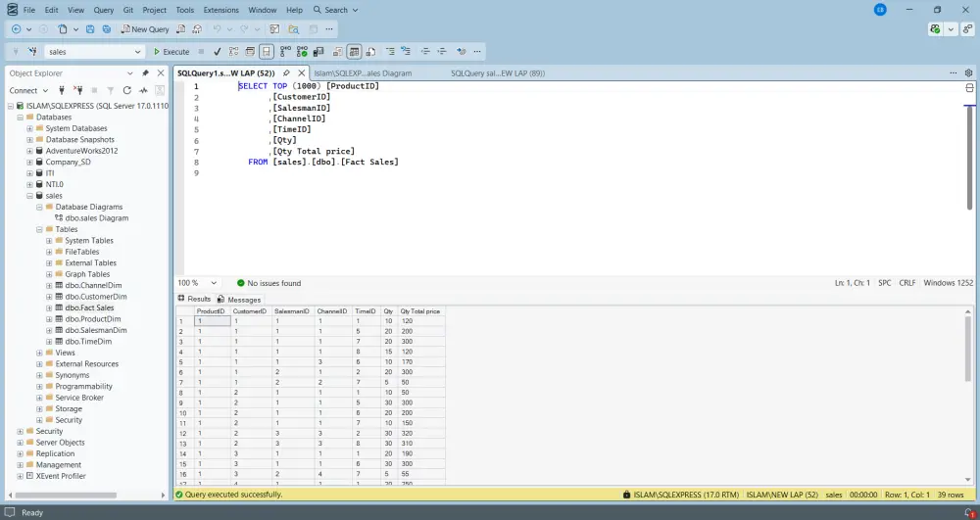This screenshot has height=520, width=980.
Task: Expand the dbo.Fact Sales table node
Action: click(49, 307)
